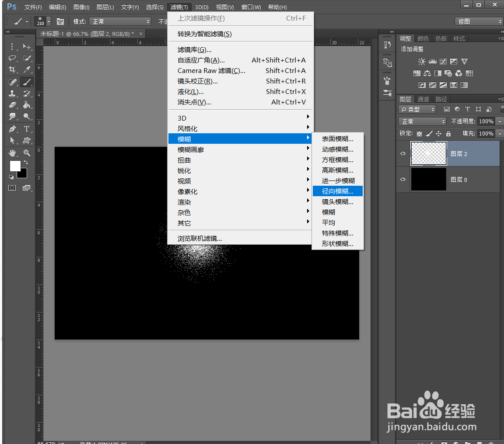Select the Spot Healing Brush tool
Screen dimensions: 504x444
tap(12, 82)
